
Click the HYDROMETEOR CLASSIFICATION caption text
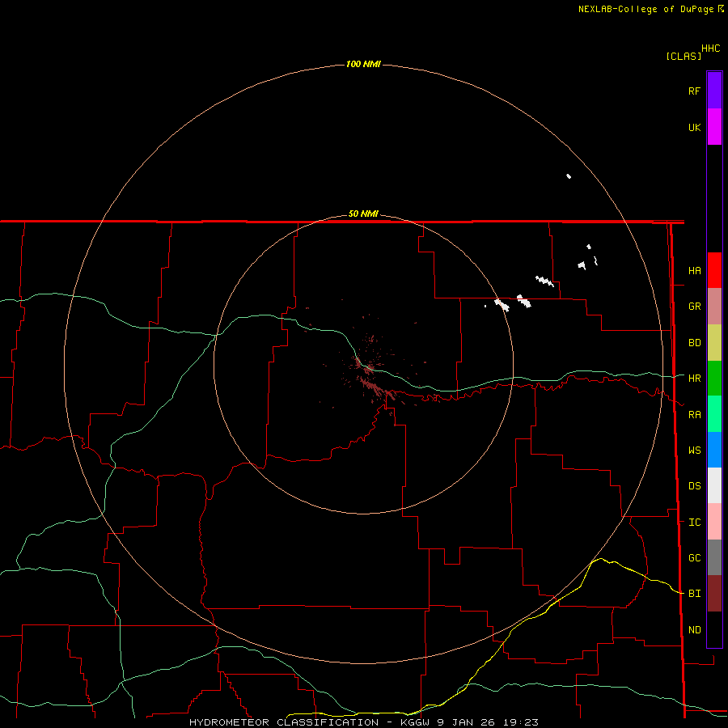pos(284,722)
